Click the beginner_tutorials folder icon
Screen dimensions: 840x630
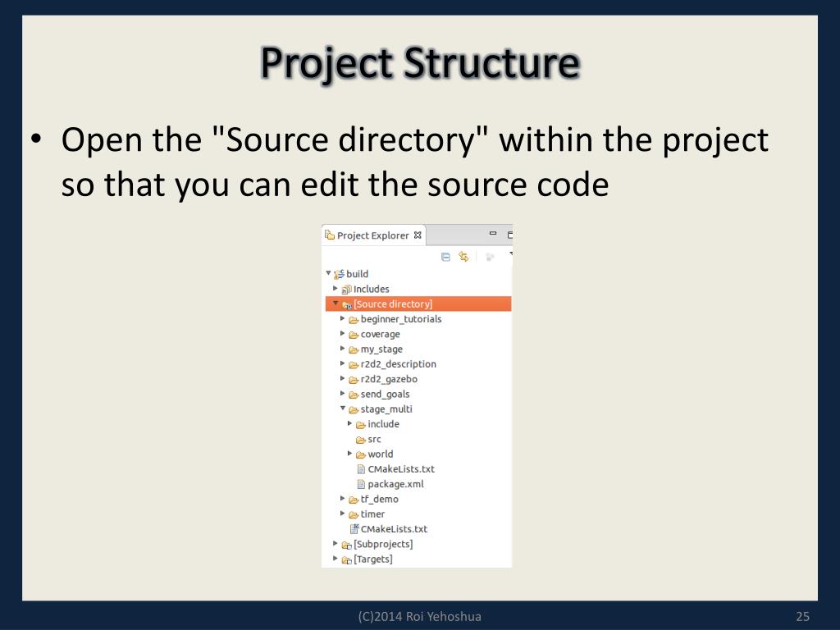coord(354,320)
